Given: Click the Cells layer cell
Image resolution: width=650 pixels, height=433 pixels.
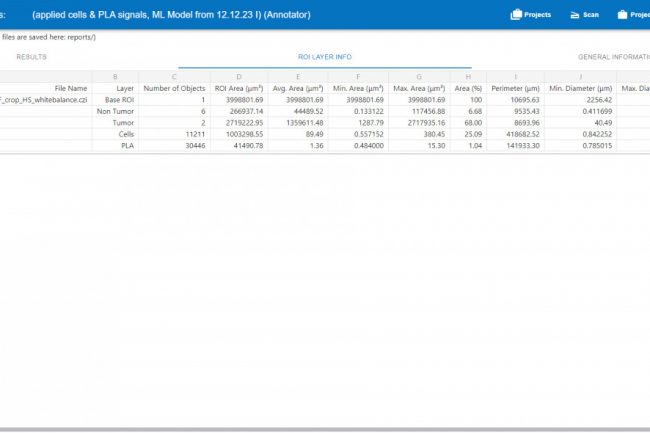Looking at the screenshot, I should click(x=125, y=134).
